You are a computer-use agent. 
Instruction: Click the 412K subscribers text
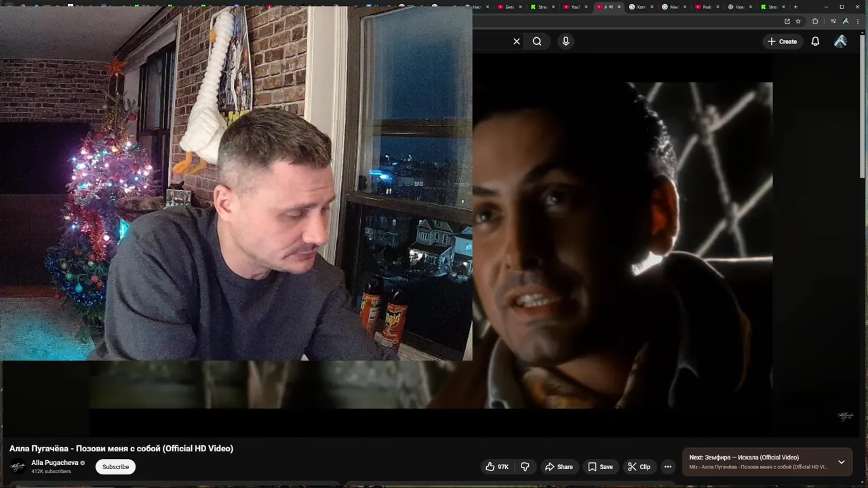(x=51, y=471)
